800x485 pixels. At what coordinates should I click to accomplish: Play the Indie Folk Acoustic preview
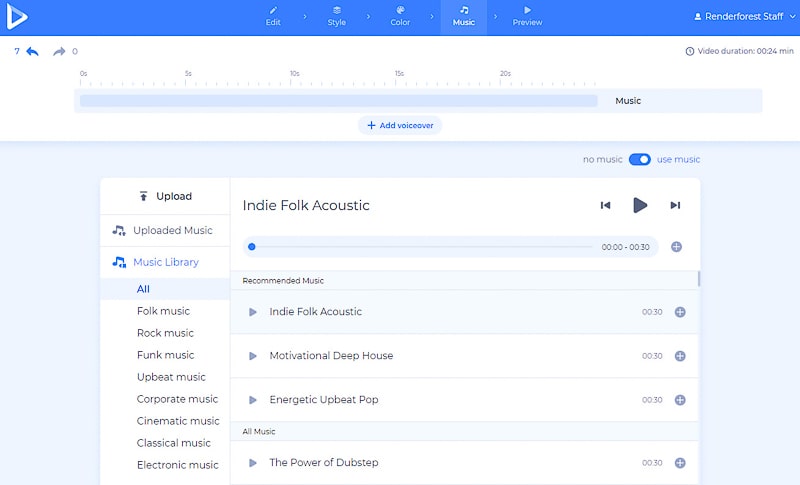pos(640,205)
